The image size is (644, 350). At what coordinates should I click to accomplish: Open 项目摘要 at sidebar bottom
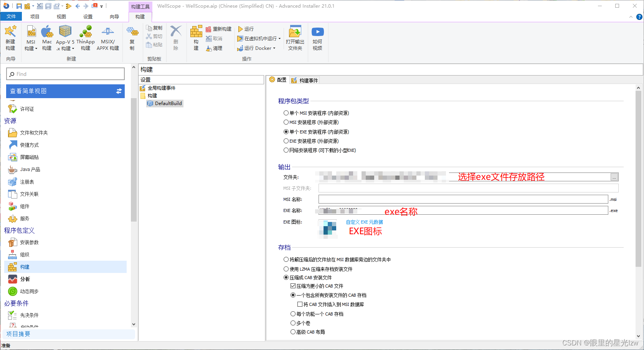18,334
